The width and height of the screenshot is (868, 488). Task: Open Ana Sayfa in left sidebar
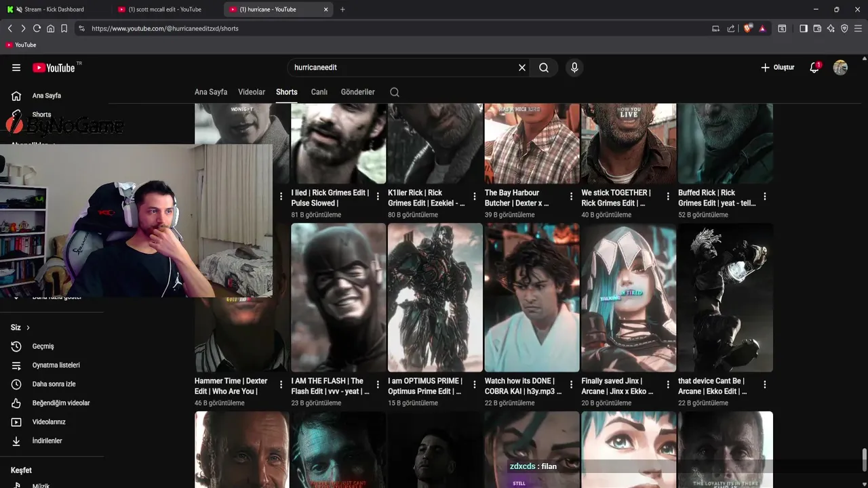coord(46,96)
